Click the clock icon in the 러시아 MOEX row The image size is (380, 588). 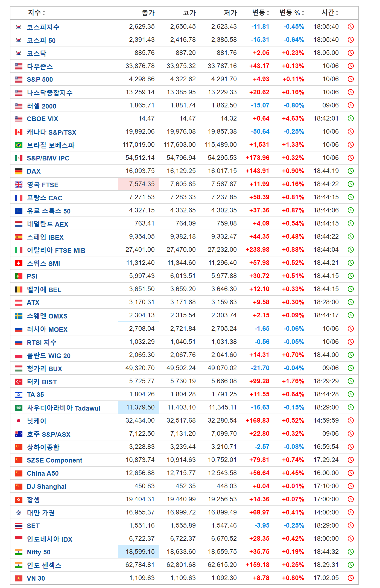point(351,329)
